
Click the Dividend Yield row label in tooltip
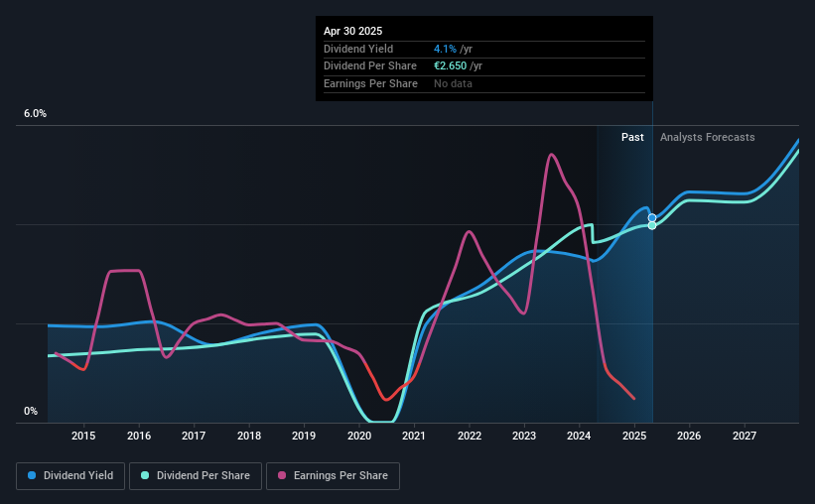[358, 49]
